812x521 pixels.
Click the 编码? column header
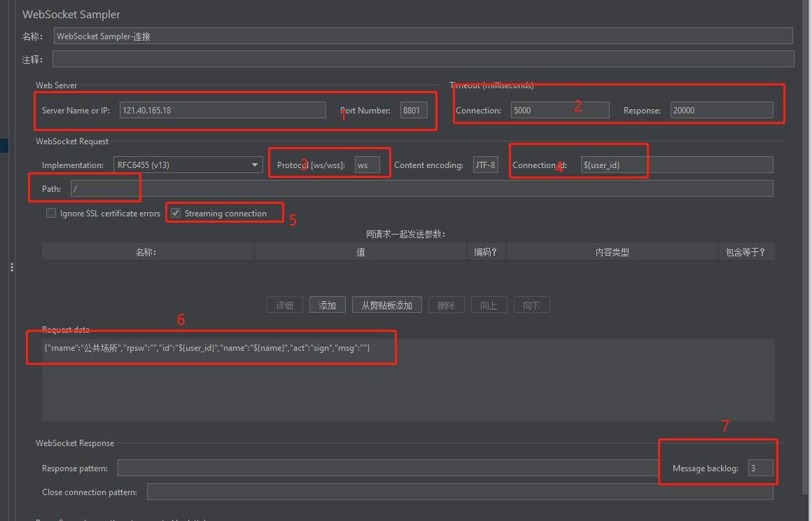pos(486,251)
